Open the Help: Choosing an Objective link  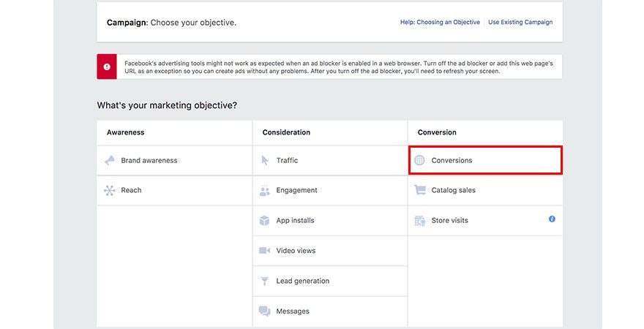point(440,23)
